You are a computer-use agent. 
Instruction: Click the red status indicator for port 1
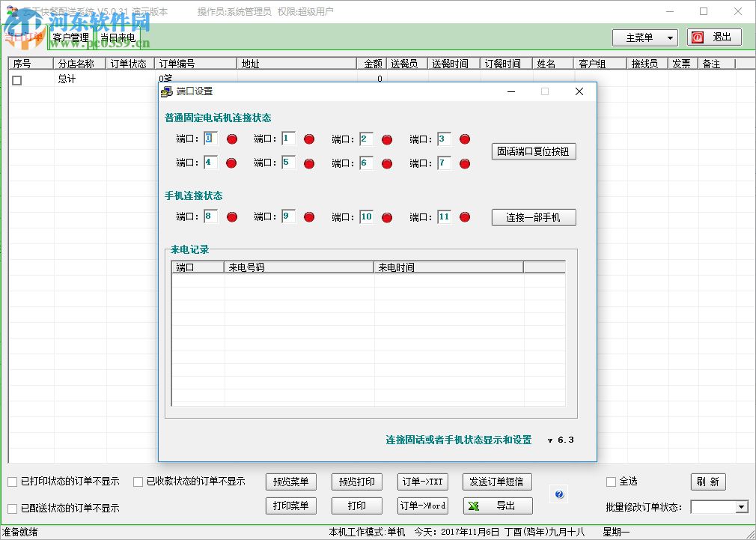[x=310, y=139]
